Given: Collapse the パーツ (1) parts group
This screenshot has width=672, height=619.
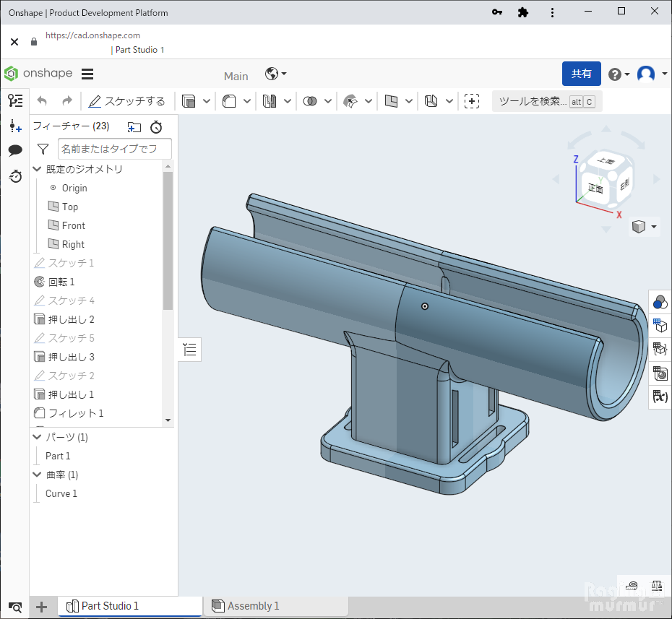Looking at the screenshot, I should pos(38,437).
